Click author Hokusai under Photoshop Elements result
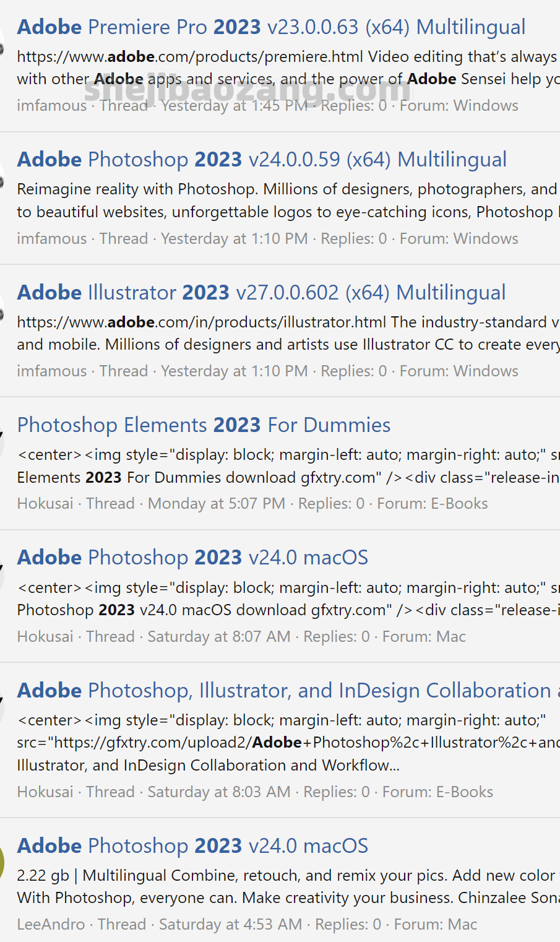The height and width of the screenshot is (942, 560). coord(45,504)
